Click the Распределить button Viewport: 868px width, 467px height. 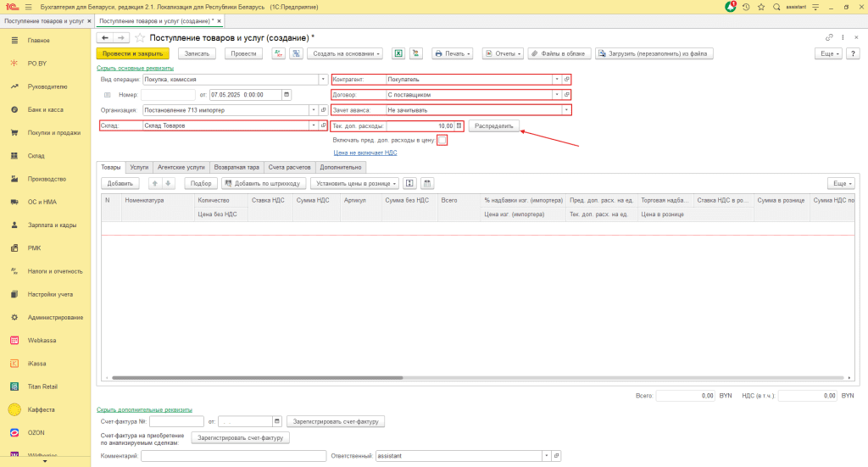point(494,125)
